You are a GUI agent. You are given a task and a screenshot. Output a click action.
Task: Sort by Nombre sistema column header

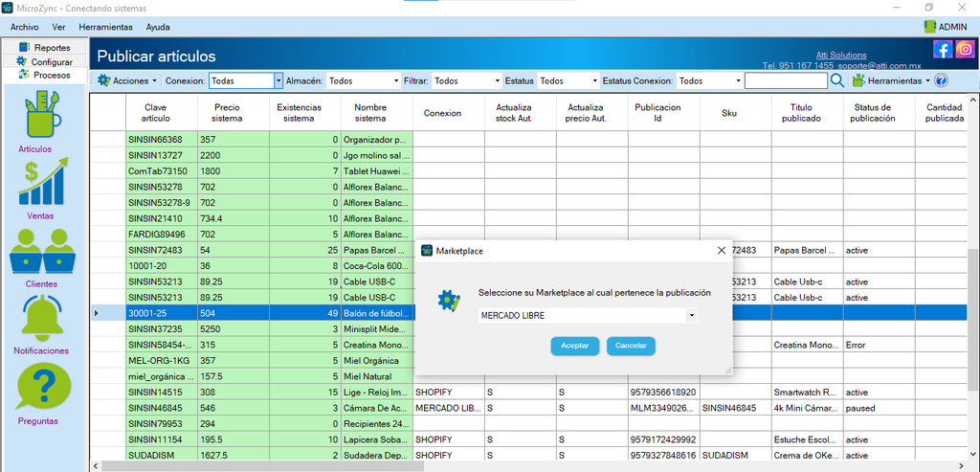pos(377,113)
